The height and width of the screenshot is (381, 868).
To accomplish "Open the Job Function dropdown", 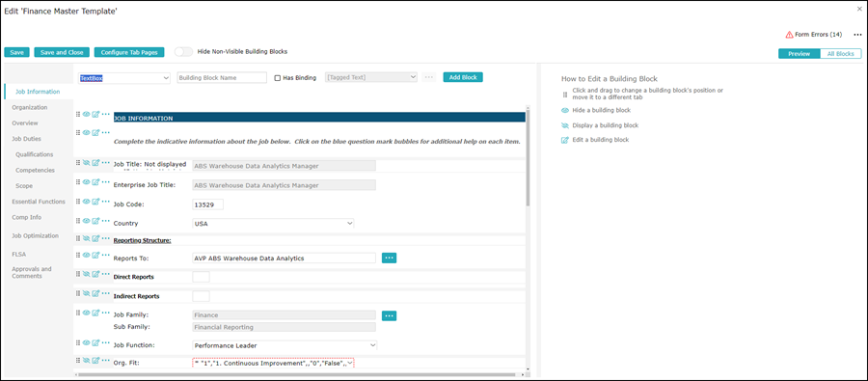I will pos(284,345).
